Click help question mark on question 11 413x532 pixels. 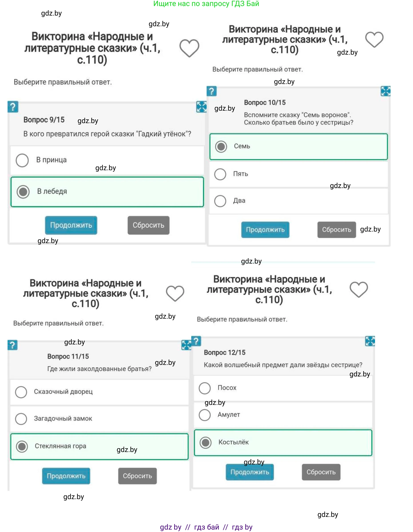pyautogui.click(x=12, y=345)
